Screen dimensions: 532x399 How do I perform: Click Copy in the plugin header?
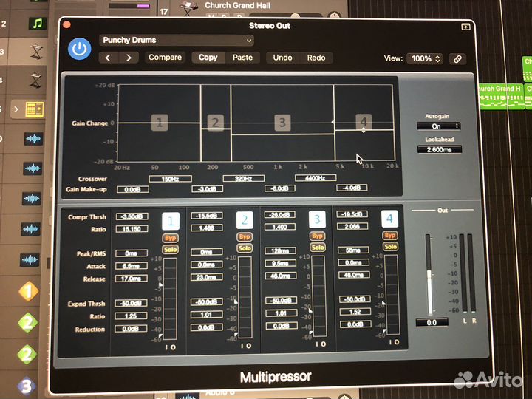tap(208, 58)
